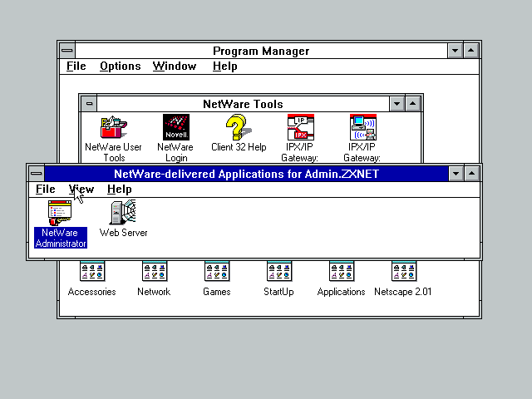Minimize the NetWare Tools group window
The image size is (532, 399).
[397, 104]
